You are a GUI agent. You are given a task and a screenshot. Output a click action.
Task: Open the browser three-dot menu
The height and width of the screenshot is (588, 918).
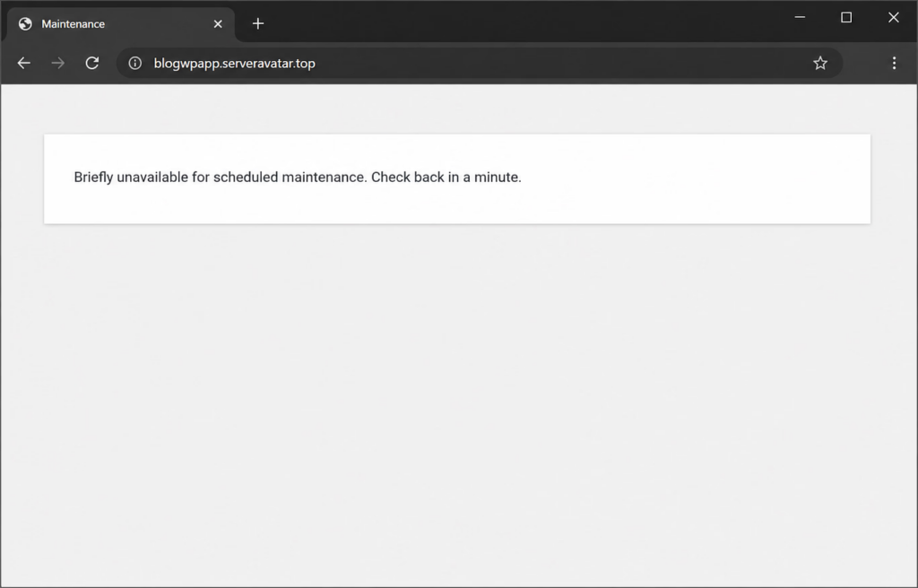894,64
